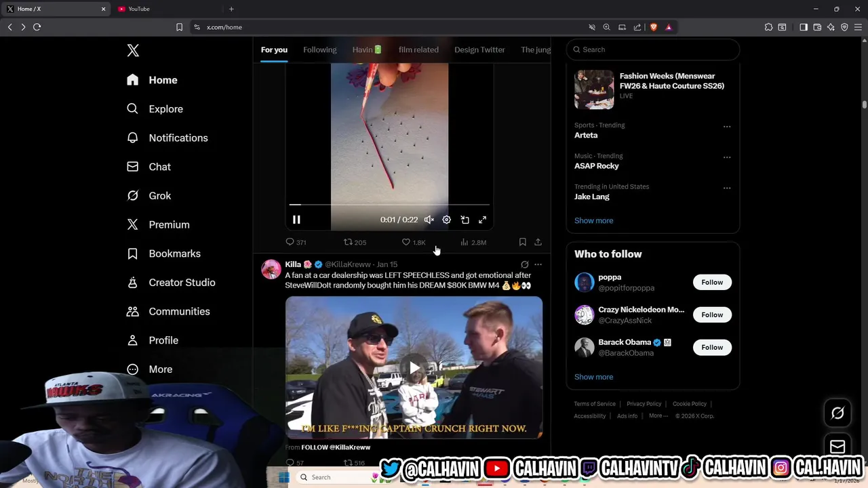Follow Crazy Nickelodeon account
This screenshot has width=868, height=488.
pos(712,314)
